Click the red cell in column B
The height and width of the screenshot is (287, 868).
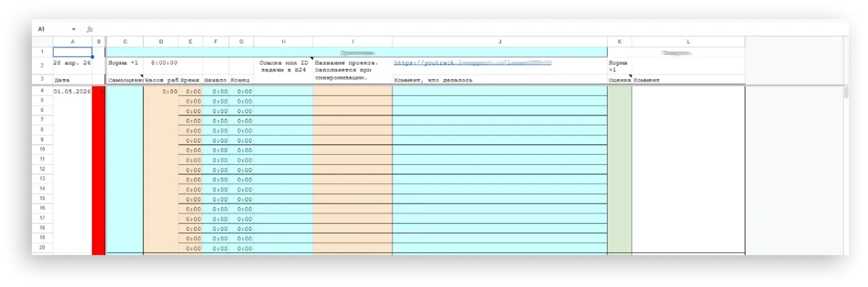coord(99,170)
